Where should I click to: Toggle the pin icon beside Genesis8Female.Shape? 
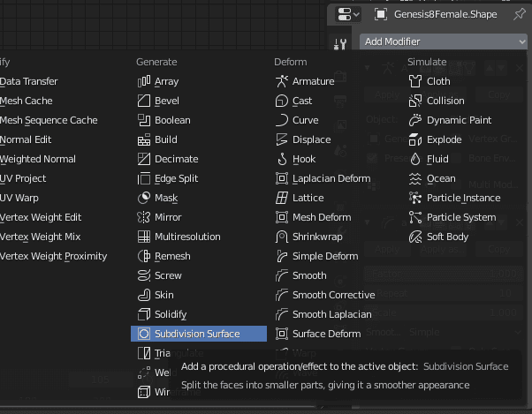point(520,14)
